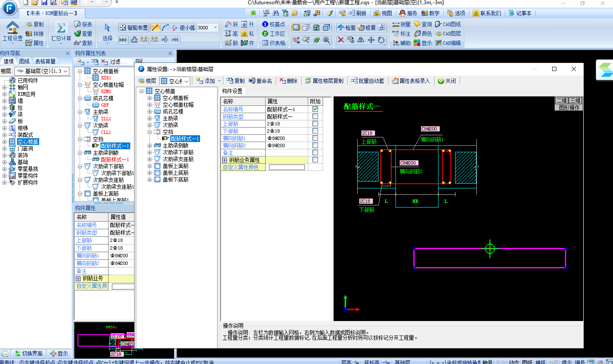The height and width of the screenshot is (364, 613).
Task: Collapse 空挡 node in dialog tree
Action: pos(150,132)
